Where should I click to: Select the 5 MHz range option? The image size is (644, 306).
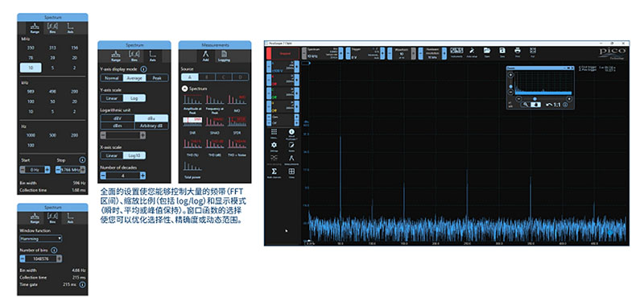point(52,68)
